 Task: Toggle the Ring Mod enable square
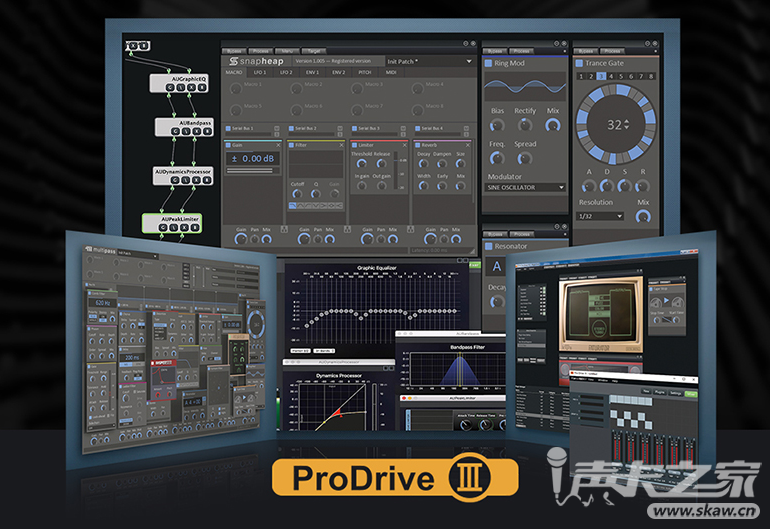coord(489,63)
